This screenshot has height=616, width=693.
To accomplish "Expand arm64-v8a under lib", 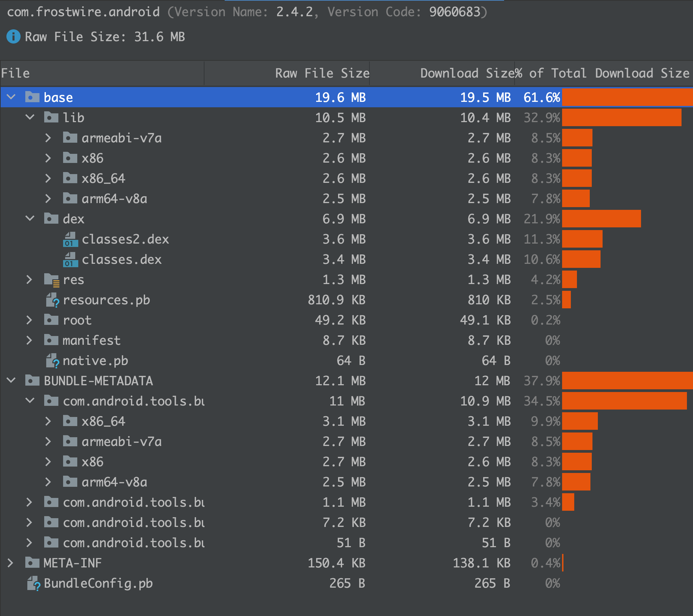I will [48, 199].
